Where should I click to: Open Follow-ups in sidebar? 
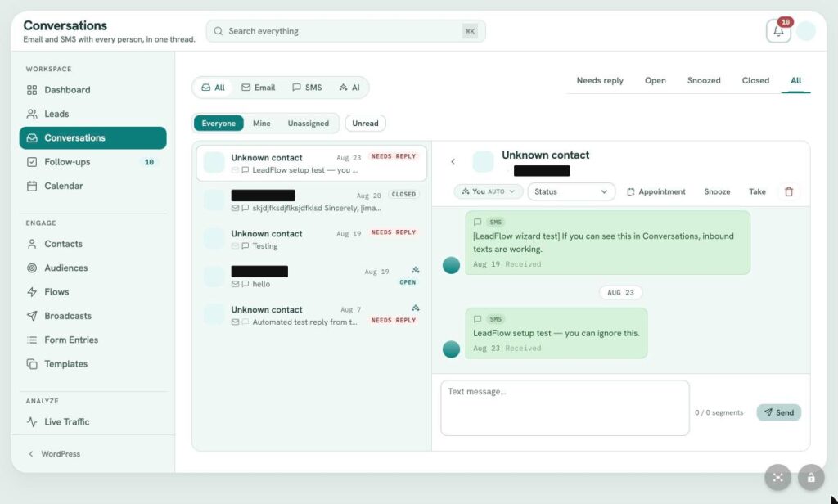[92, 162]
